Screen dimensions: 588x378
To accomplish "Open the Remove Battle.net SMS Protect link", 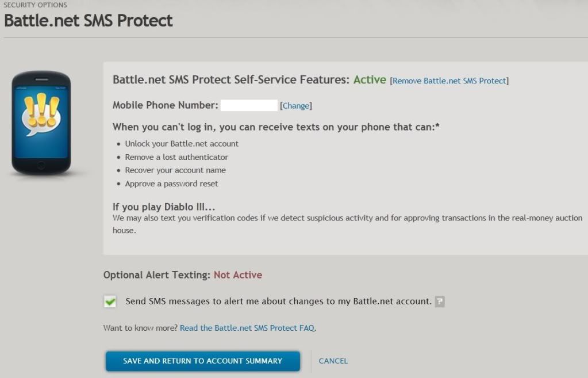I will (x=449, y=81).
